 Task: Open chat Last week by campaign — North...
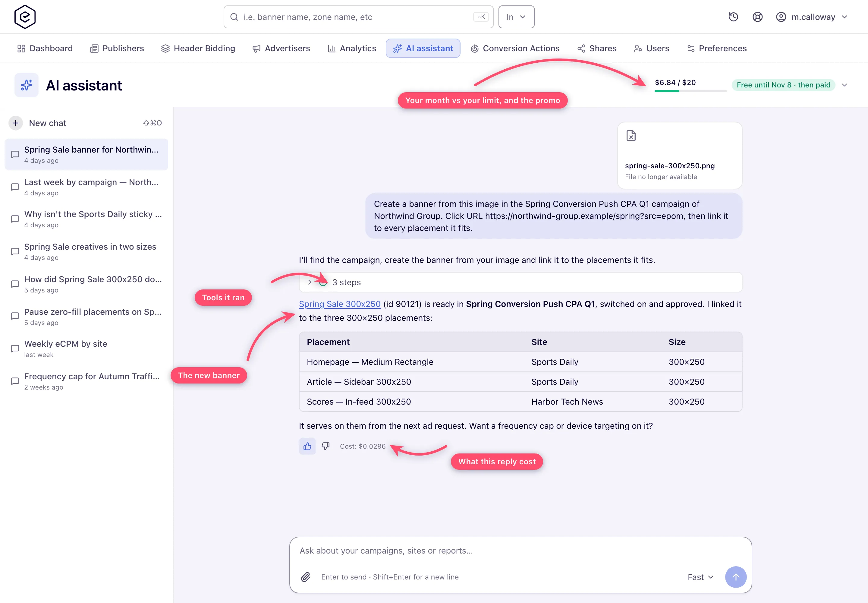(86, 187)
